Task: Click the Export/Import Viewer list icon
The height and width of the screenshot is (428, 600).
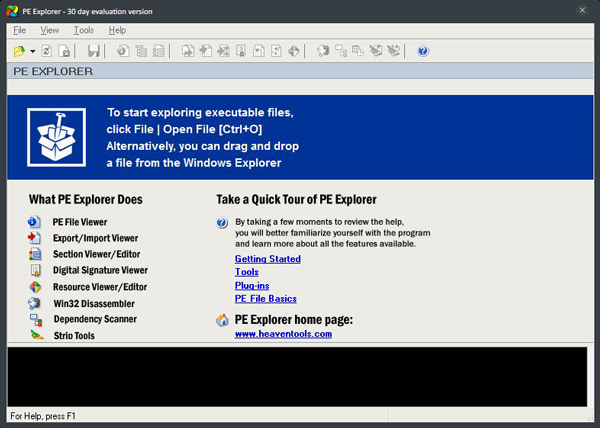Action: (34, 238)
